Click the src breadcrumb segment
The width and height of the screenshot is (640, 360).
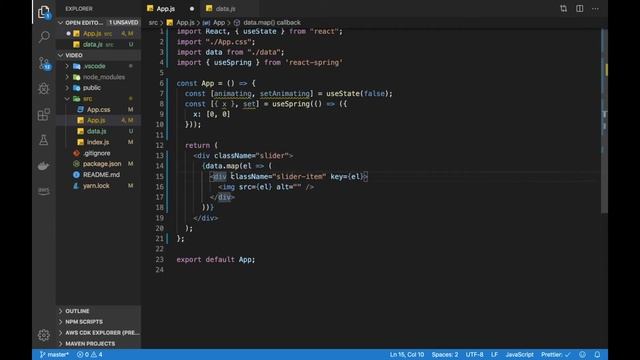[153, 22]
